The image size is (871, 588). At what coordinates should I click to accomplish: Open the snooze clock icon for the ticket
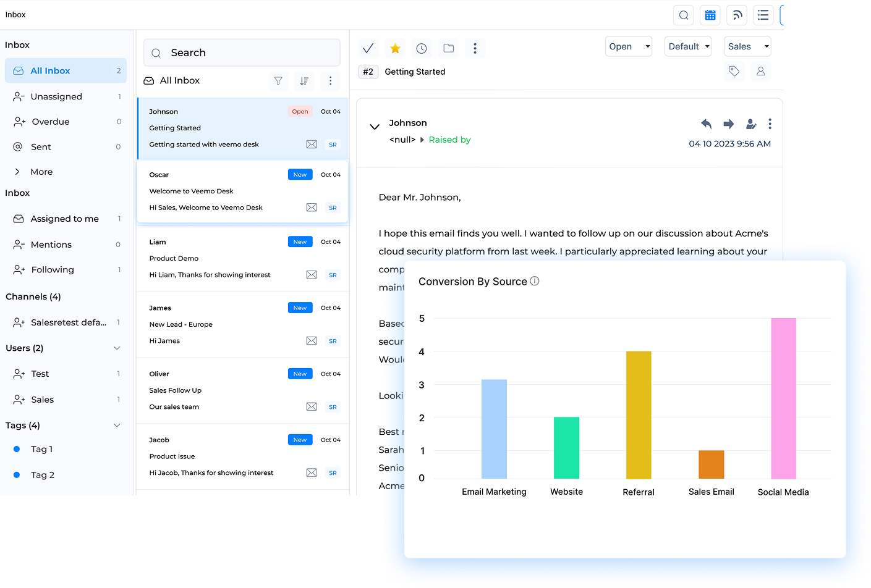coord(421,48)
